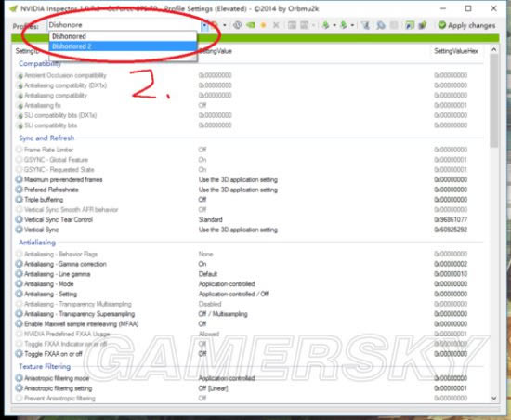Image resolution: width=511 pixels, height=420 pixels.
Task: Click Apply changes button
Action: (466, 25)
